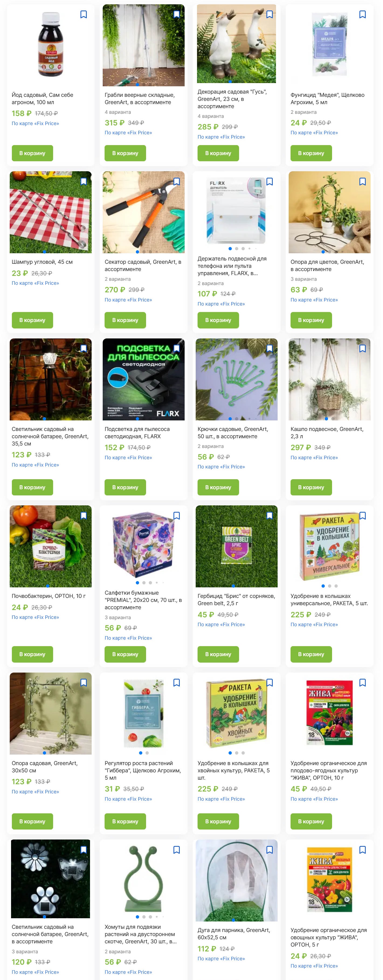Show second image of Удобрение в колышках универсальное
Screen dimensions: 383x980
coord(329,586)
